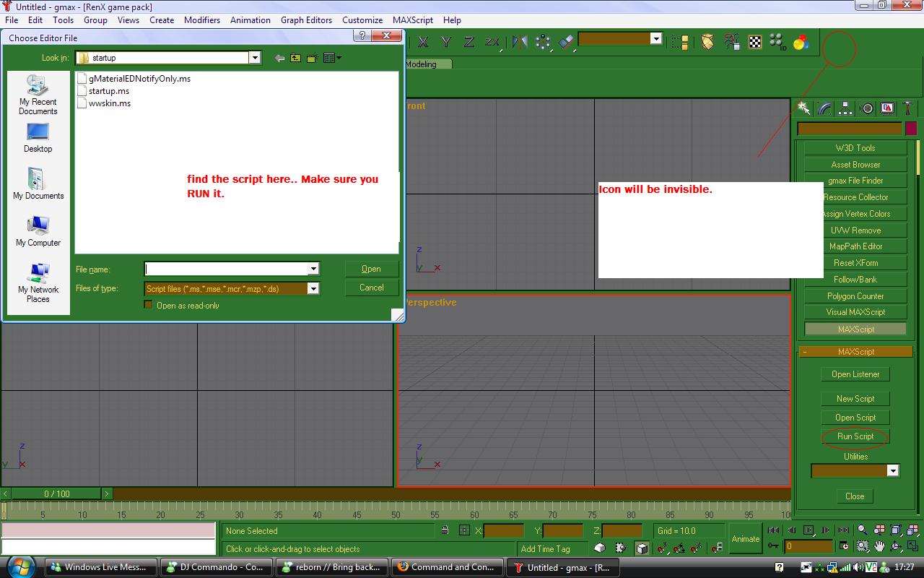Expand the MAXScript Utilities dropdown

tap(892, 470)
